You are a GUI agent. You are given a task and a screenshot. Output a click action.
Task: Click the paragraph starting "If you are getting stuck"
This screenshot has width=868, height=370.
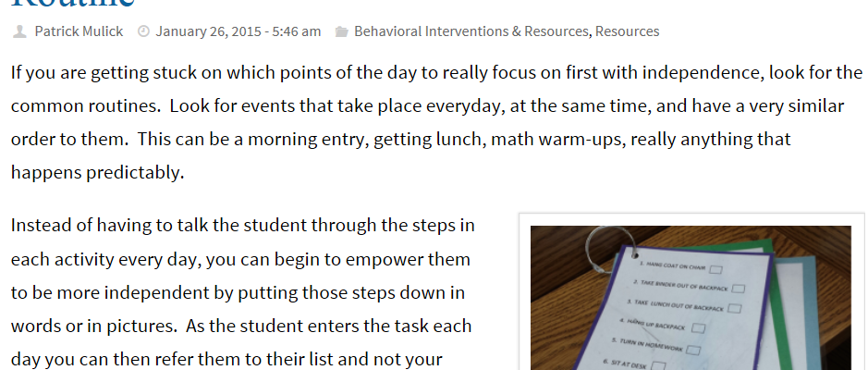click(436, 122)
